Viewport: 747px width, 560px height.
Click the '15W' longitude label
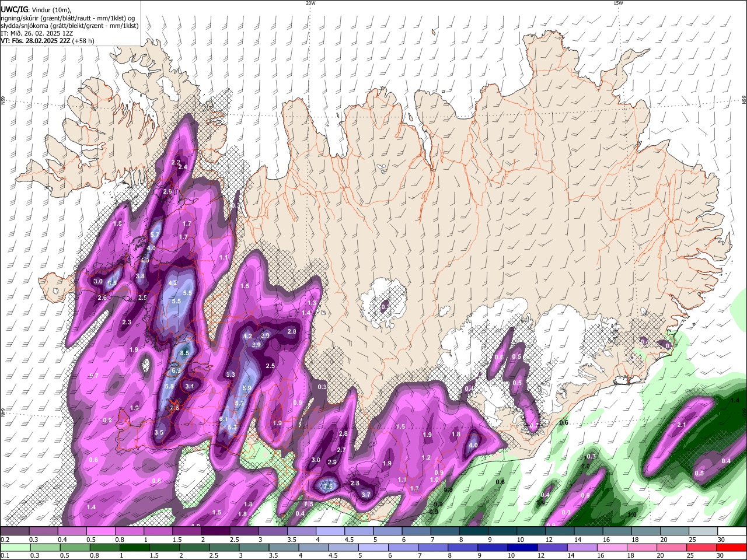click(x=618, y=2)
